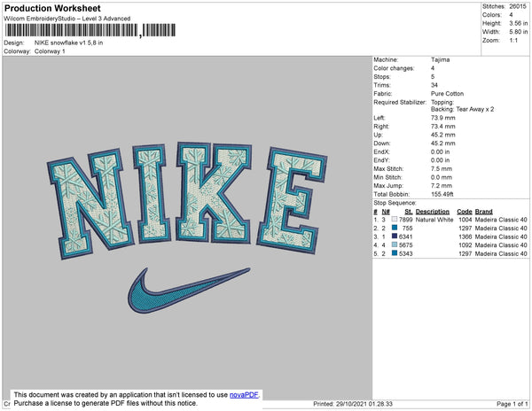Select the 'Printed: 29/10/2021 01.28.33' footer text
Screen dimensions: 532x411
tap(353, 404)
